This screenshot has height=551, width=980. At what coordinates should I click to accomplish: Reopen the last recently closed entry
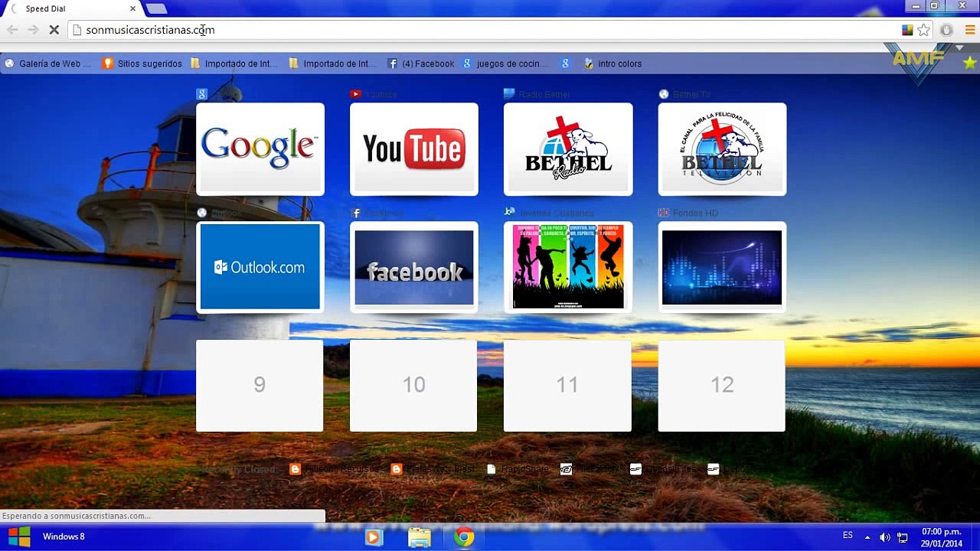pyautogui.click(x=730, y=469)
